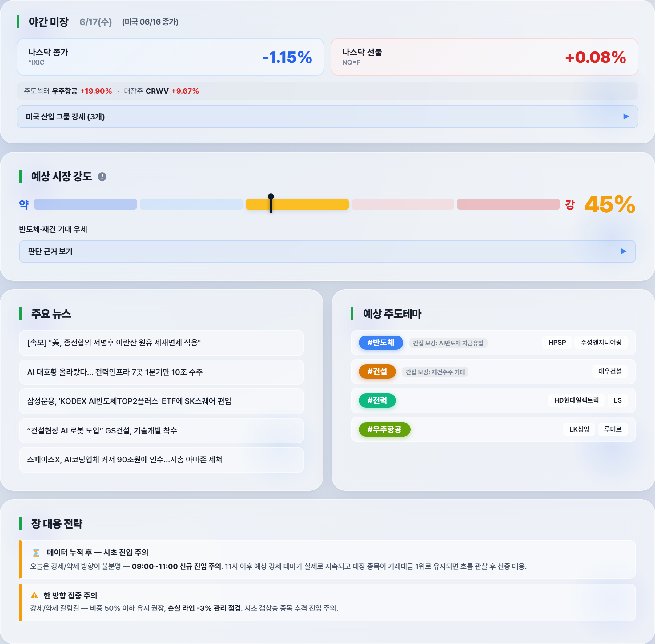Click the 나스닥 종가 card
The image size is (655, 644).
pyautogui.click(x=171, y=57)
